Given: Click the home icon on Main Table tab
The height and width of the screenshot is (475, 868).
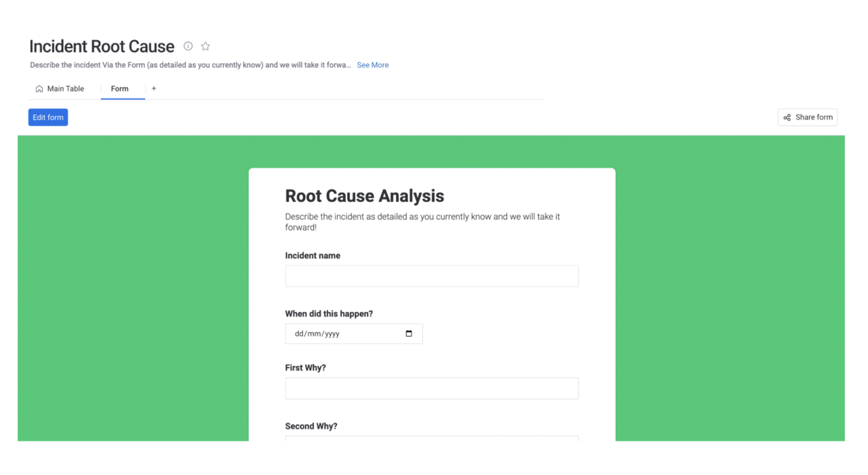Looking at the screenshot, I should 39,89.
